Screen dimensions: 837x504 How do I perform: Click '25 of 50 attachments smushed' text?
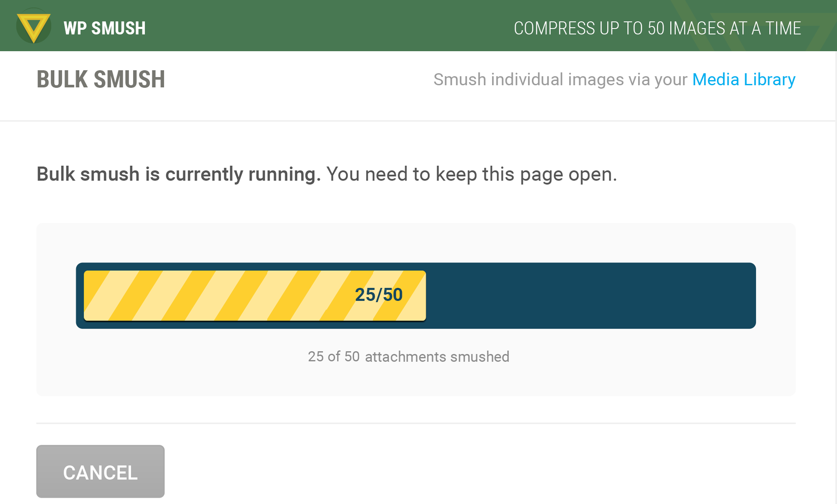pos(409,357)
